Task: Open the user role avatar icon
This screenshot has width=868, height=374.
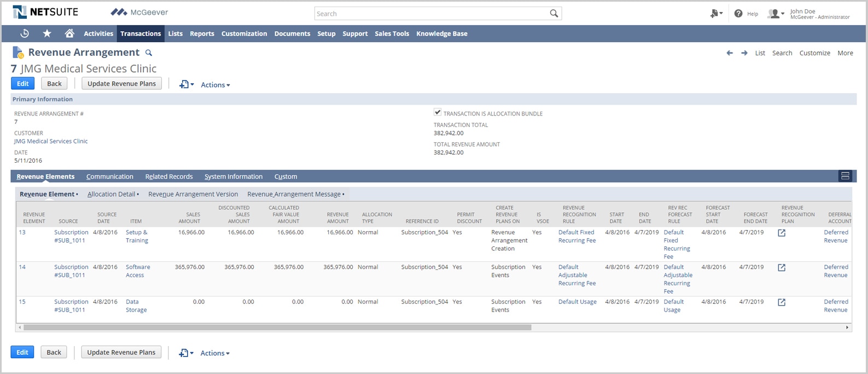Action: (776, 14)
